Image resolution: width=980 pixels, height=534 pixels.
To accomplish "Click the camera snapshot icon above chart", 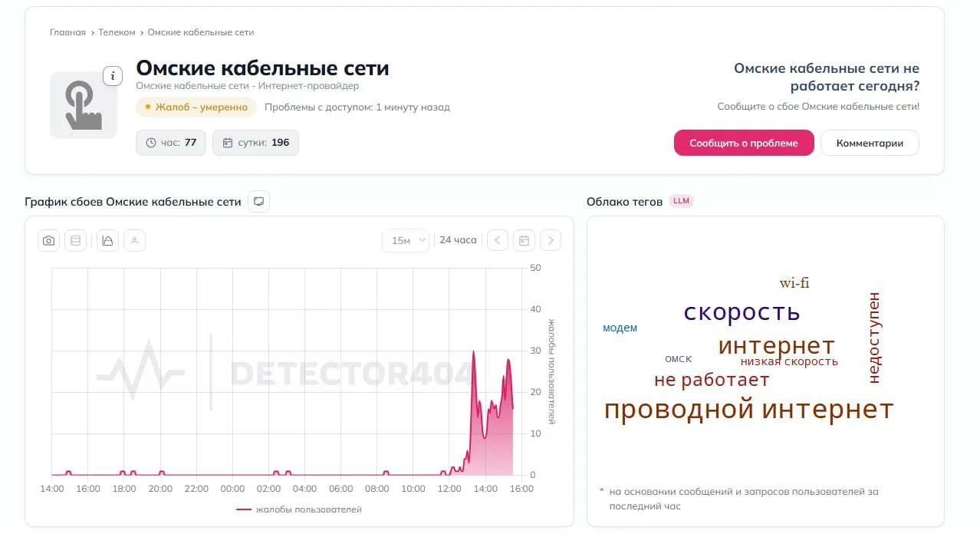I will point(48,241).
